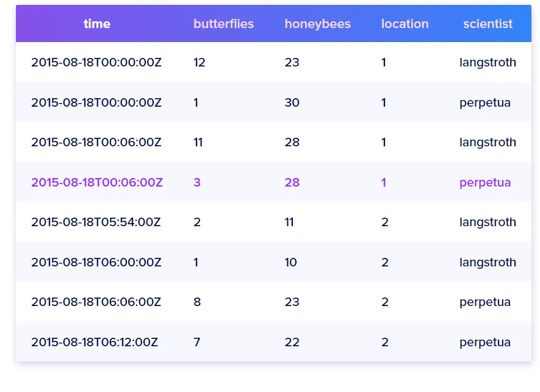Image resolution: width=540 pixels, height=392 pixels.
Task: Click the highlighted purple timestamp cell
Action: [x=97, y=182]
